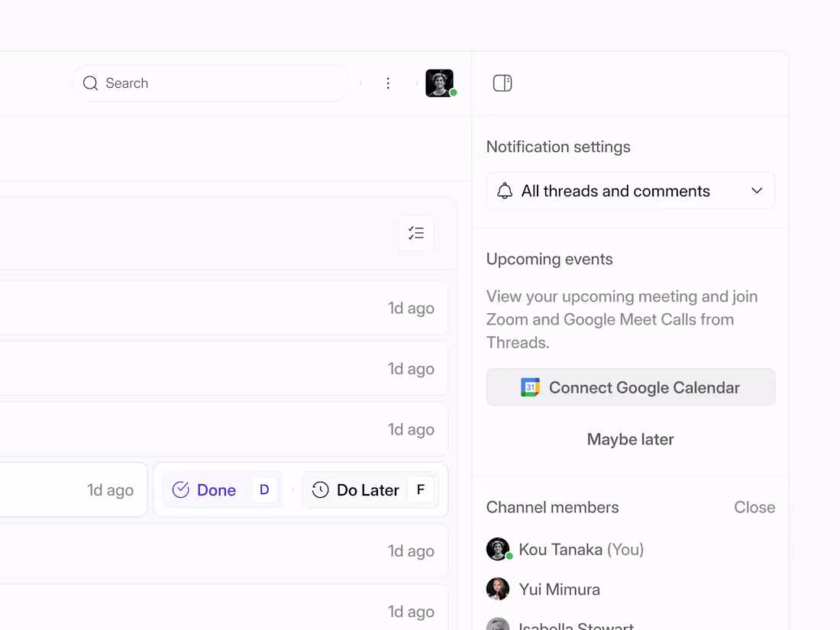
Task: Select Yui Mimura in channel members
Action: [x=561, y=589]
